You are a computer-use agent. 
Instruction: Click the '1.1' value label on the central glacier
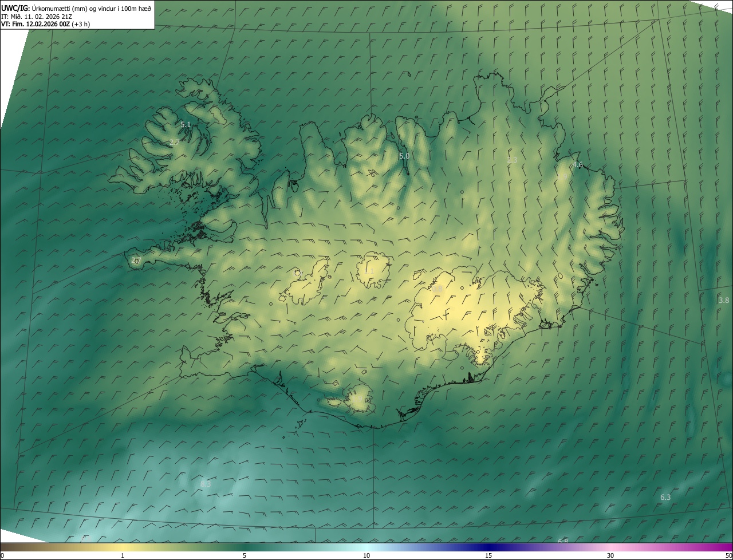click(369, 271)
